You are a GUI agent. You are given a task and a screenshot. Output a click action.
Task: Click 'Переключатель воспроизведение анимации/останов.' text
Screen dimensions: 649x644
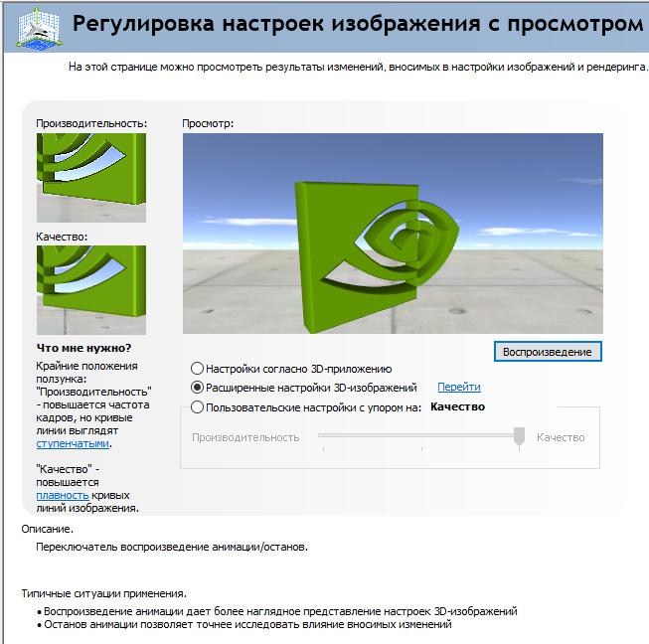tap(172, 547)
